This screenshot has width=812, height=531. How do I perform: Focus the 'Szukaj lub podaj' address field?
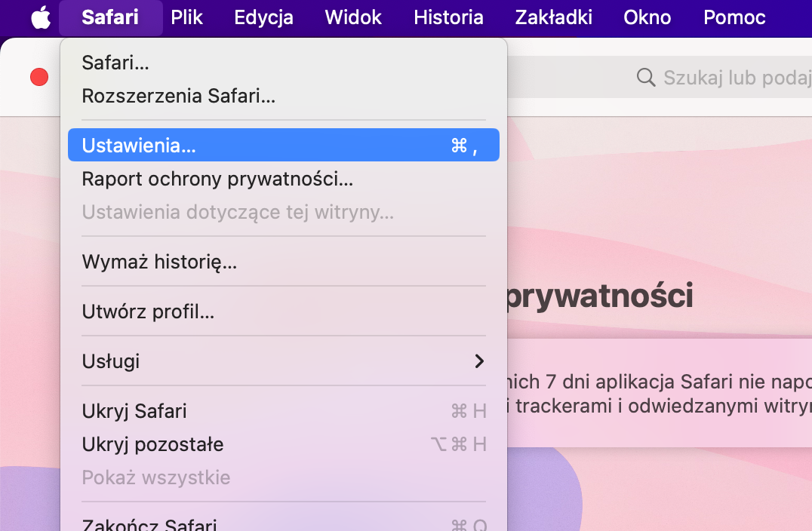tap(660, 77)
